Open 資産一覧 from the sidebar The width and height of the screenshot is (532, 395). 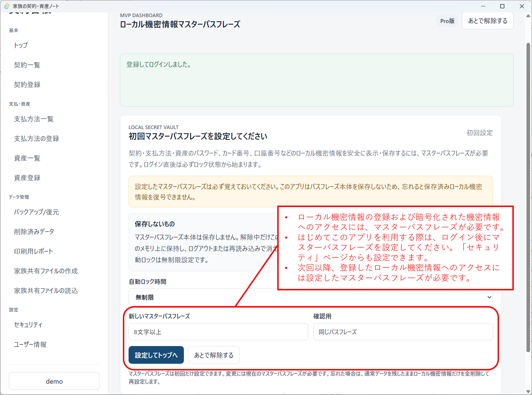click(x=27, y=158)
